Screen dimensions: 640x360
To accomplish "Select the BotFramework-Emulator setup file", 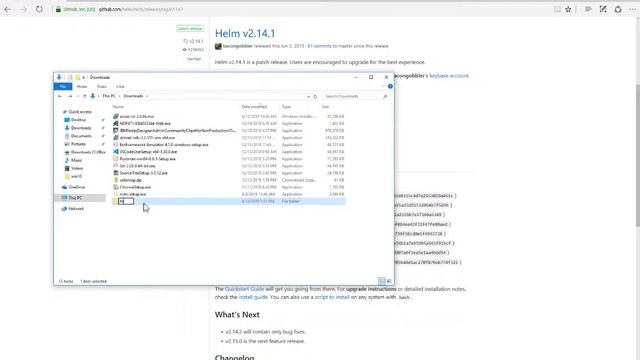I will click(164, 145).
